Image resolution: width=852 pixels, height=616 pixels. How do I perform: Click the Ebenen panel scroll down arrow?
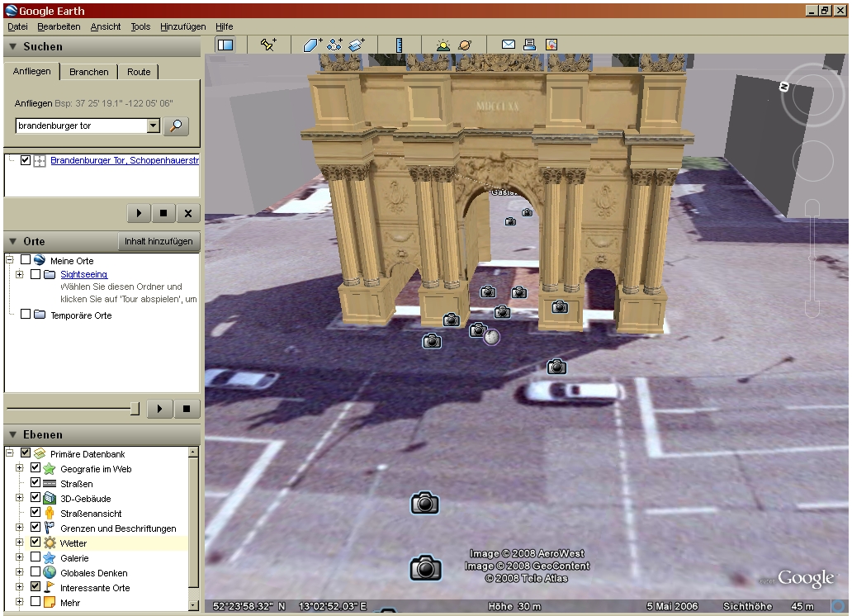(x=193, y=605)
